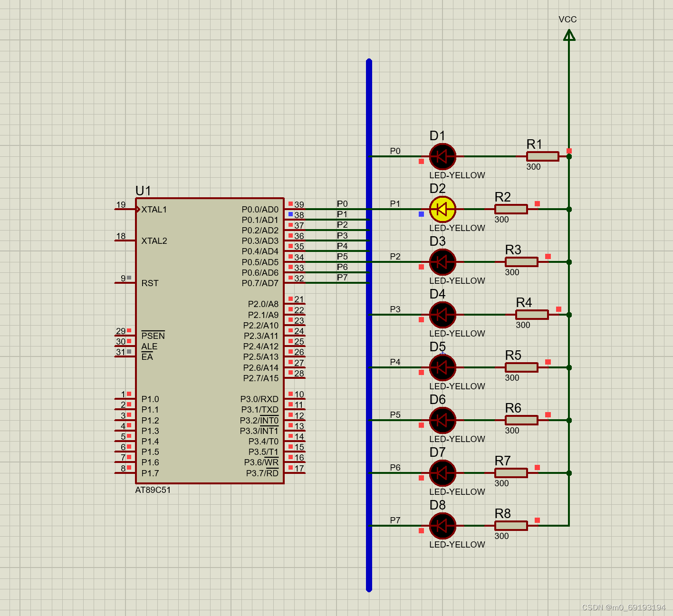Select resistor R6 body

pos(521,420)
